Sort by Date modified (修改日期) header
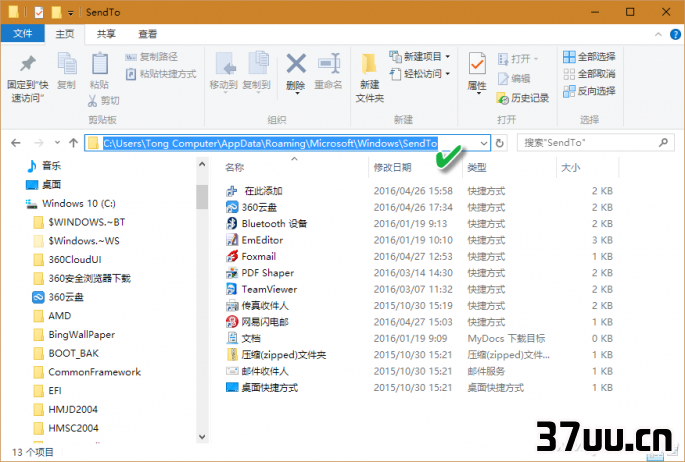Screen dimensions: 685x462 pos(392,167)
